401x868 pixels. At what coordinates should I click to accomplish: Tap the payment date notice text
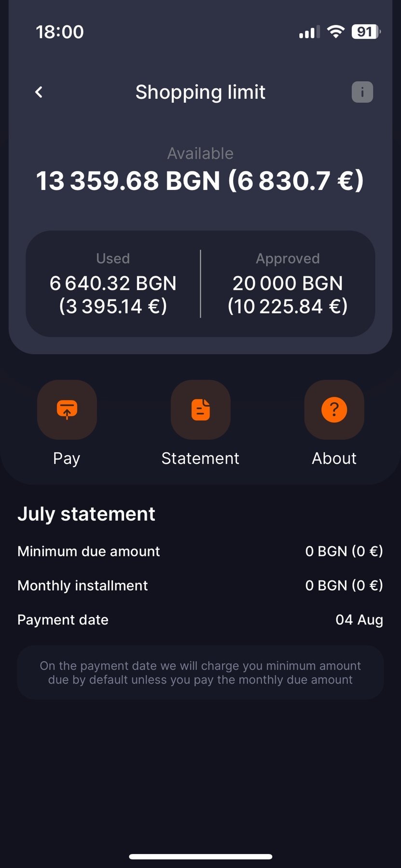point(200,673)
